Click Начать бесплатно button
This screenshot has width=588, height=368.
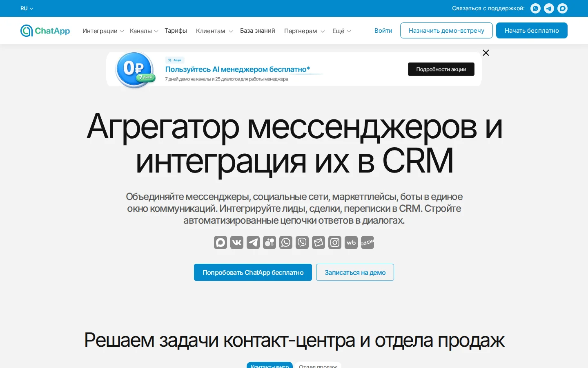tap(532, 31)
